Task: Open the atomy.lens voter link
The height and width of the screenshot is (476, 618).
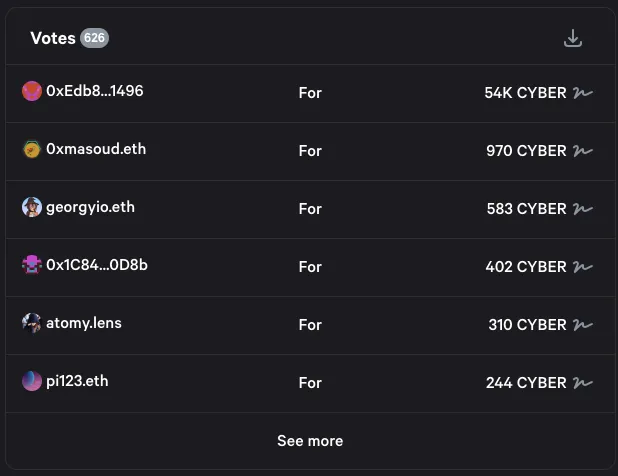Action: (x=84, y=323)
